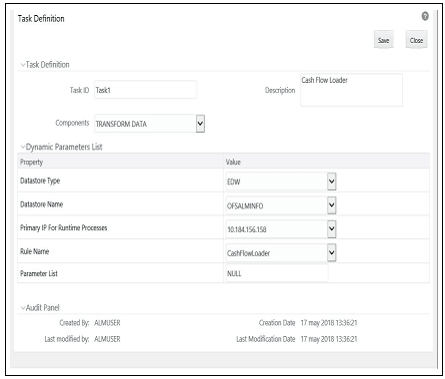Image resolution: width=445 pixels, height=379 pixels.
Task: Save the task definition
Action: pos(384,40)
